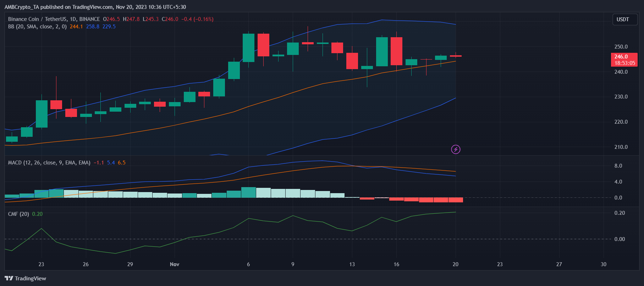Click the 240.0 price axis label
Screen dimensions: 644x286
[x=621, y=72]
